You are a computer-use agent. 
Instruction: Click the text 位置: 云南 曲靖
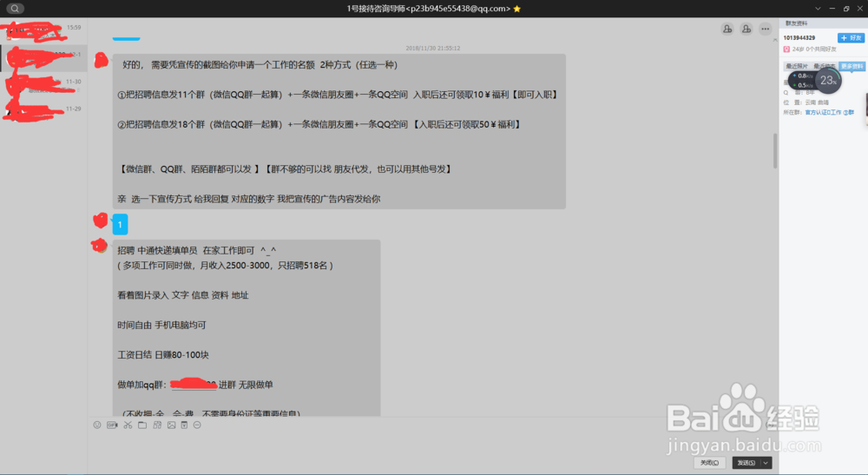click(x=806, y=102)
